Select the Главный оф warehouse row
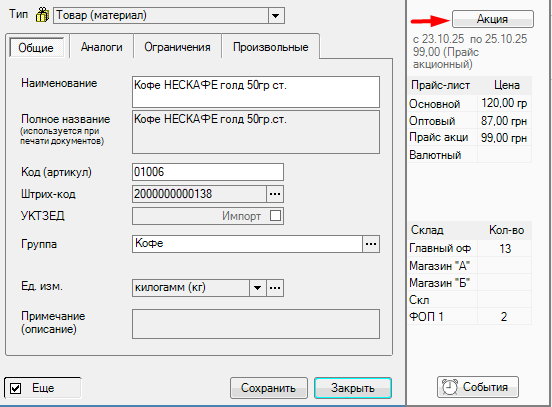This screenshot has height=407, width=552. 470,248
